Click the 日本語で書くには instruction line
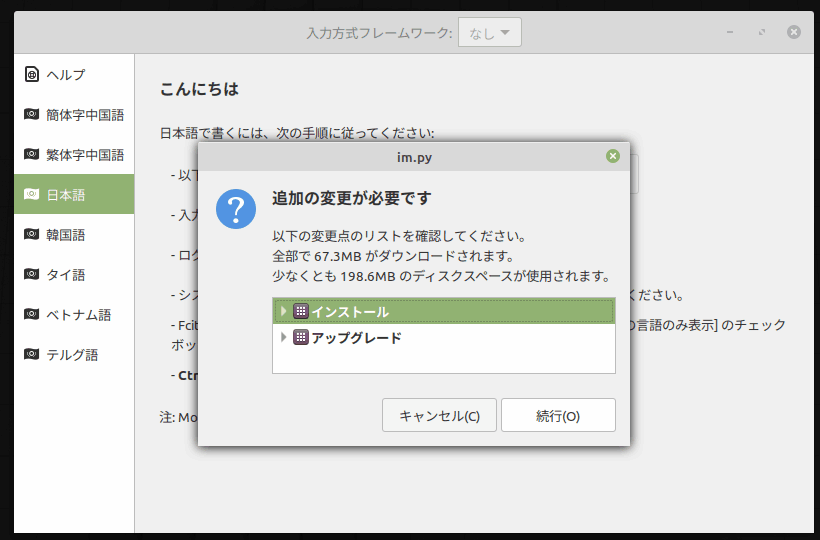Viewport: 820px width, 540px height. pyautogui.click(x=297, y=133)
